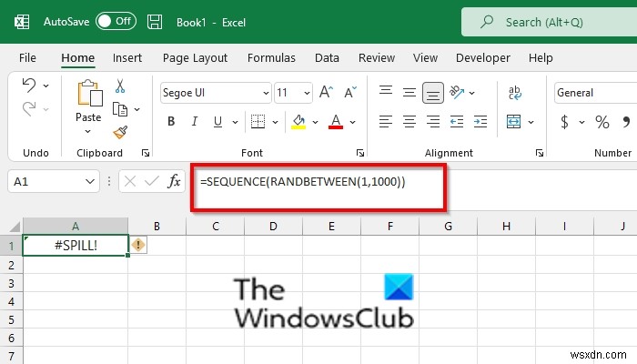Open the Insert tab
The width and height of the screenshot is (637, 364).
coord(127,57)
